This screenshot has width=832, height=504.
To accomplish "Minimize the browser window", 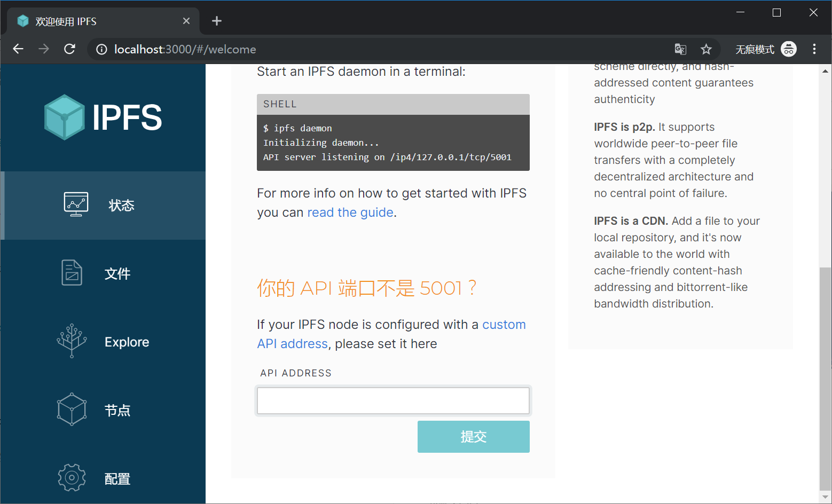I will tap(740, 12).
